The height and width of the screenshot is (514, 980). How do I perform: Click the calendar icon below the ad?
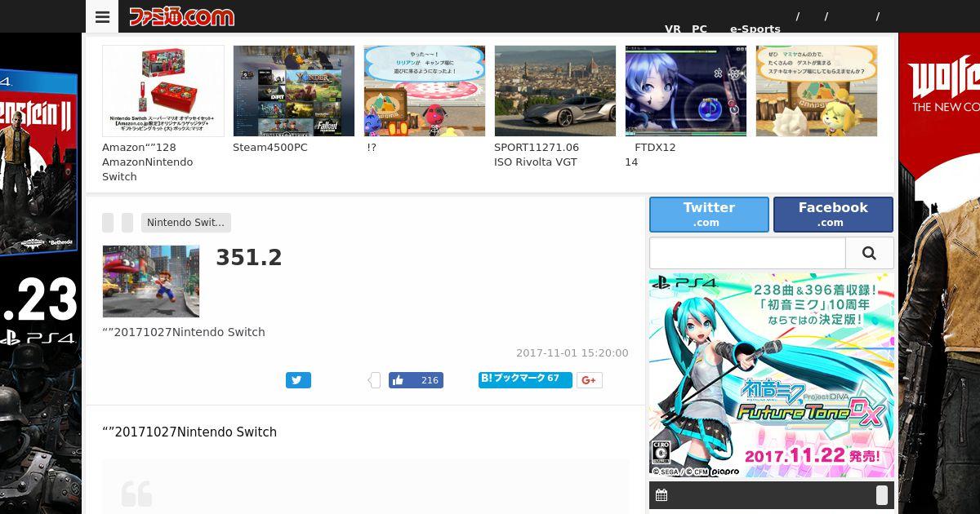[x=661, y=495]
